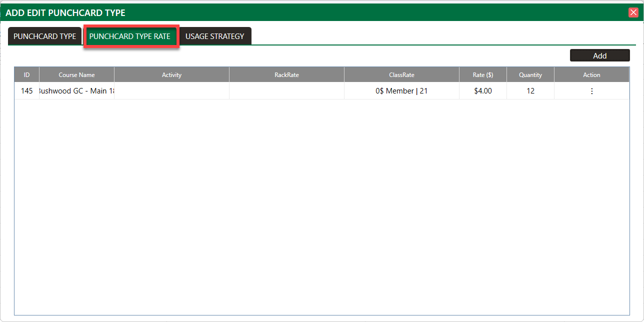Viewport: 644px width, 322px height.
Task: Open the three-dot action menu for row 145
Action: pos(592,91)
